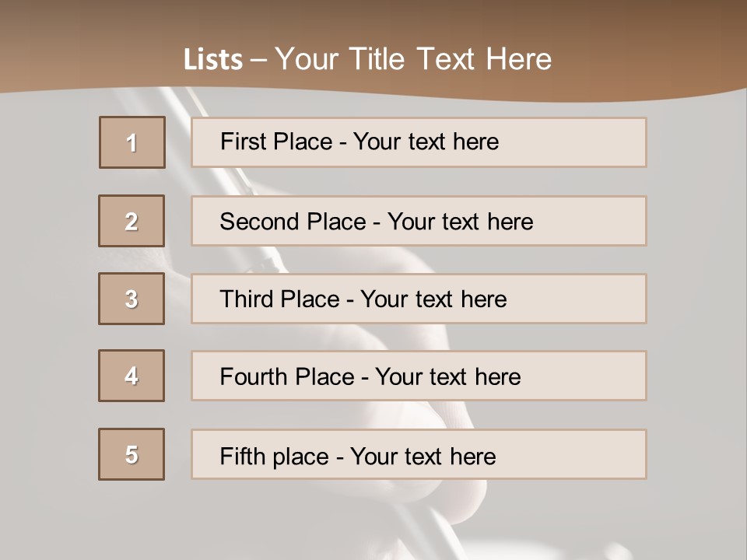The height and width of the screenshot is (560, 747).
Task: Click the word 'Fourth' in the list
Action: tap(254, 377)
